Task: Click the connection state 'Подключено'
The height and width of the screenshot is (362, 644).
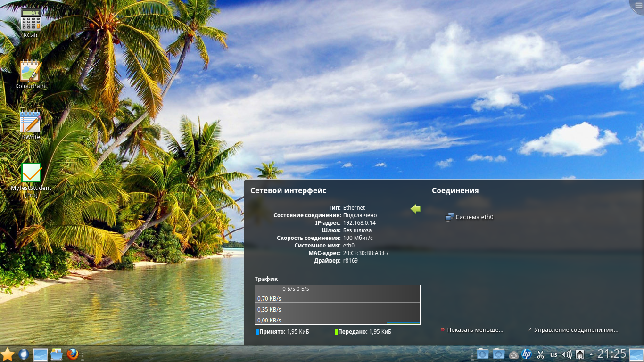Action: [360, 215]
